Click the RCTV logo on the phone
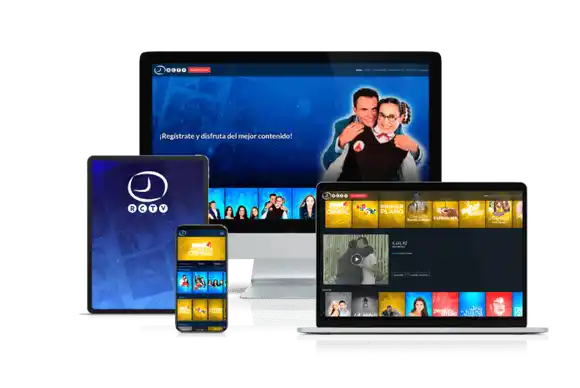Image resolution: width=580 pixels, height=388 pixels. 182,233
